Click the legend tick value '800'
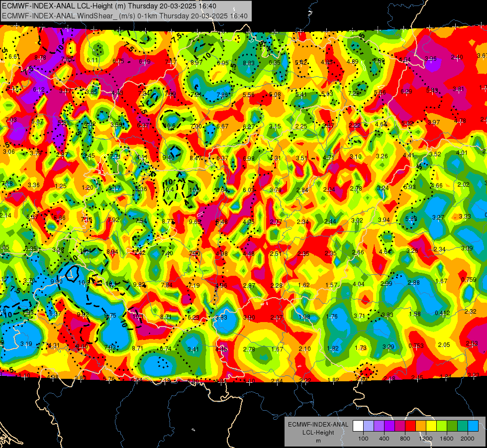The height and width of the screenshot is (448, 487). (405, 439)
